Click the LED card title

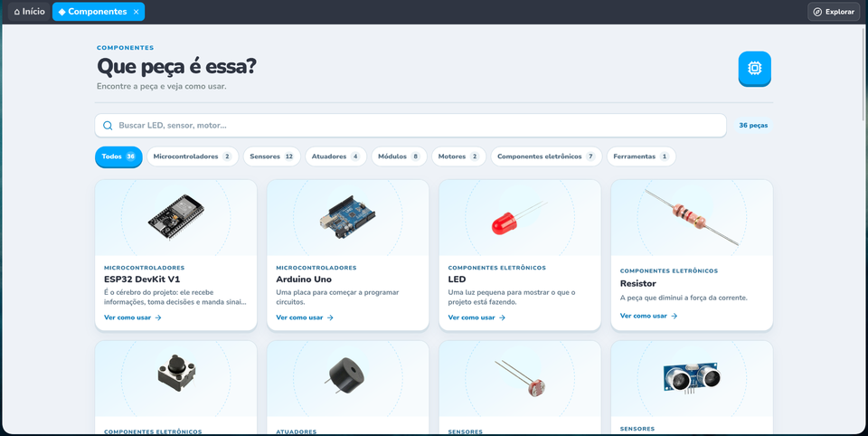click(457, 280)
